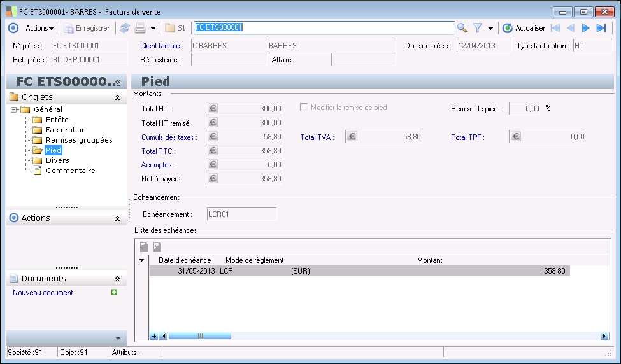Open the Actions dropdown menu
621x364 pixels.
[39, 28]
